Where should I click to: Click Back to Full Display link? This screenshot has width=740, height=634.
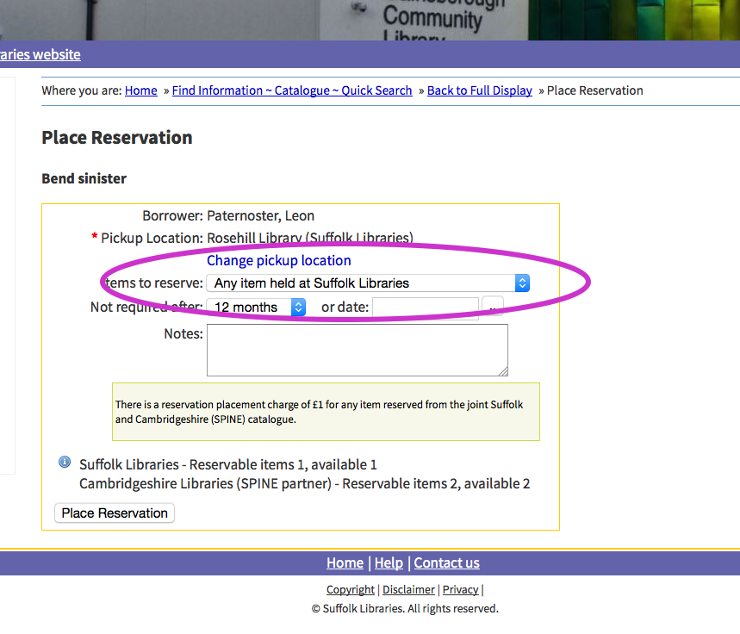479,91
